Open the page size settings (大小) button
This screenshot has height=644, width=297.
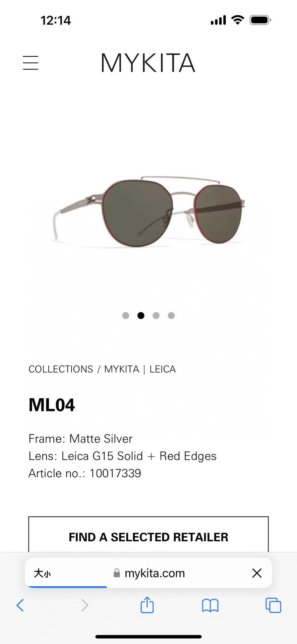click(42, 573)
